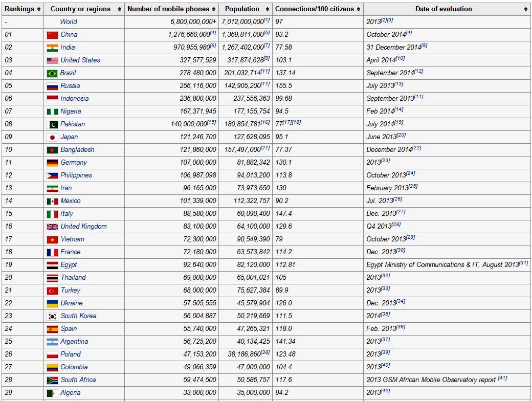Viewport: 532px width, 401px height.
Task: Click the Brazil flag icon
Action: [x=52, y=73]
